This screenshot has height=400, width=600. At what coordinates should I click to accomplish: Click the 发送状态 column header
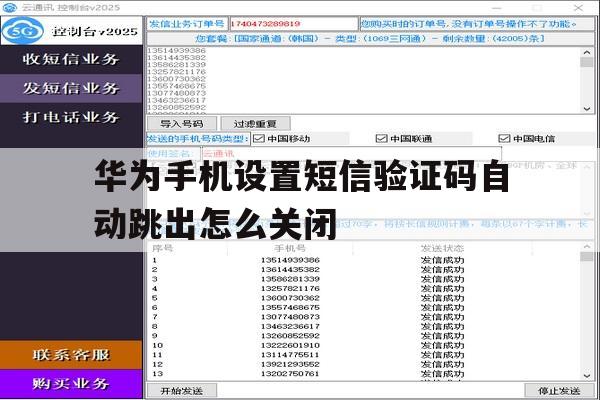(442, 248)
